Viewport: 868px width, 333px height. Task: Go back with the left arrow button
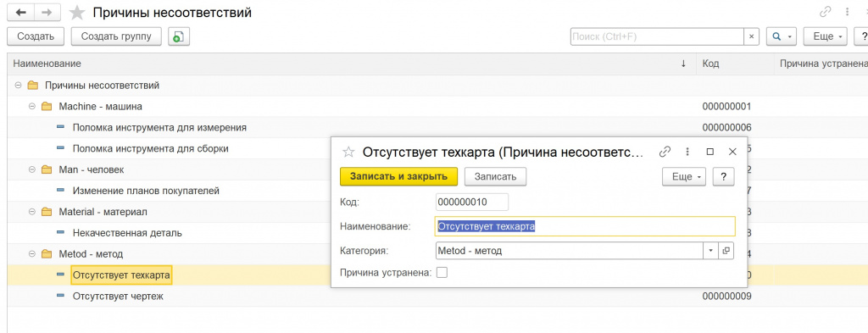[x=21, y=12]
